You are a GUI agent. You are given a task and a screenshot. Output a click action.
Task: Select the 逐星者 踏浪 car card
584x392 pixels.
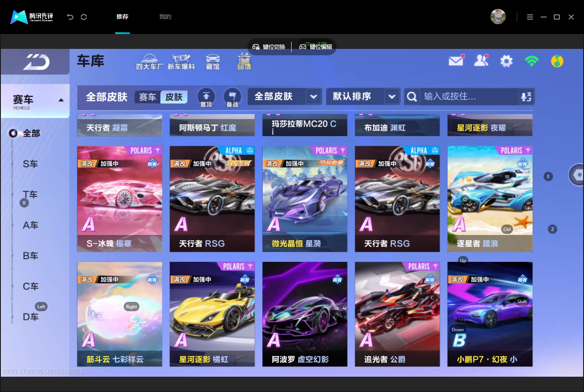click(490, 199)
